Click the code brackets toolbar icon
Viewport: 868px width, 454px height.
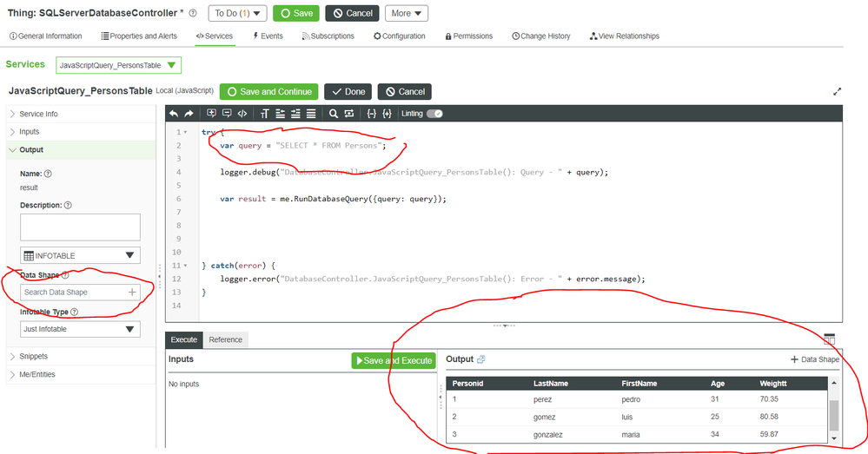click(x=242, y=114)
